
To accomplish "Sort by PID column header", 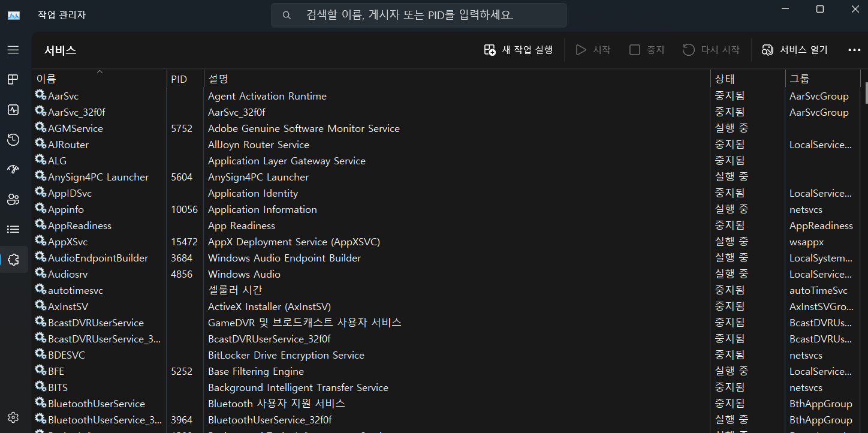I will coord(185,79).
